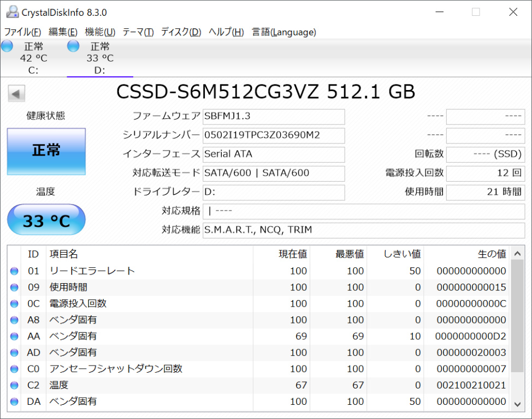
Task: Click the previous disk arrow button
Action: pyautogui.click(x=16, y=94)
